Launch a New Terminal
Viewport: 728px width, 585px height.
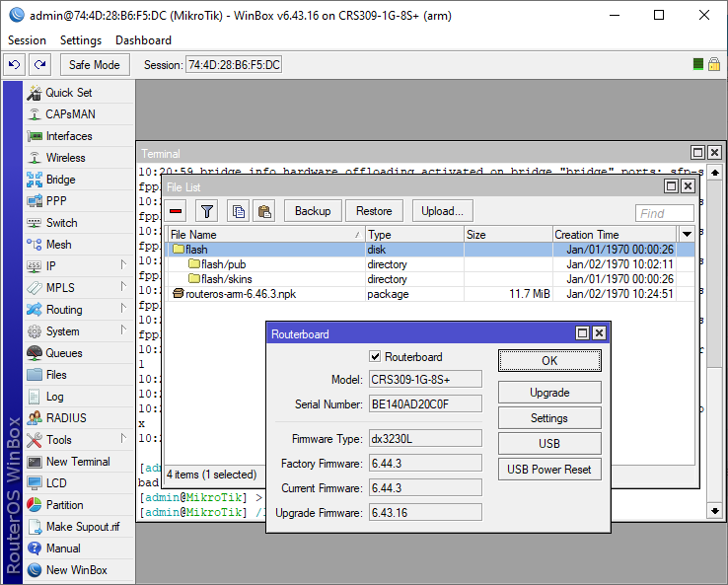(x=78, y=462)
